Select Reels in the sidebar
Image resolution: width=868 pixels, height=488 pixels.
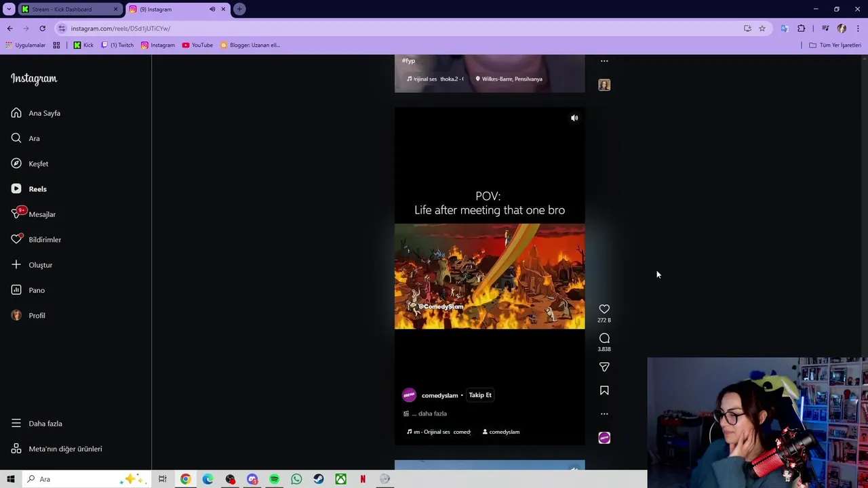pos(29,189)
